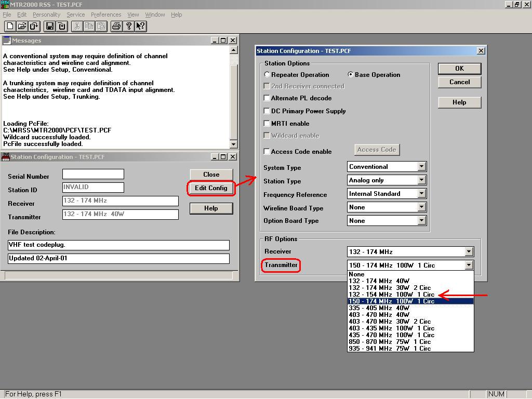
Task: Click the Paste clipboard toolbar icon
Action: (101, 26)
